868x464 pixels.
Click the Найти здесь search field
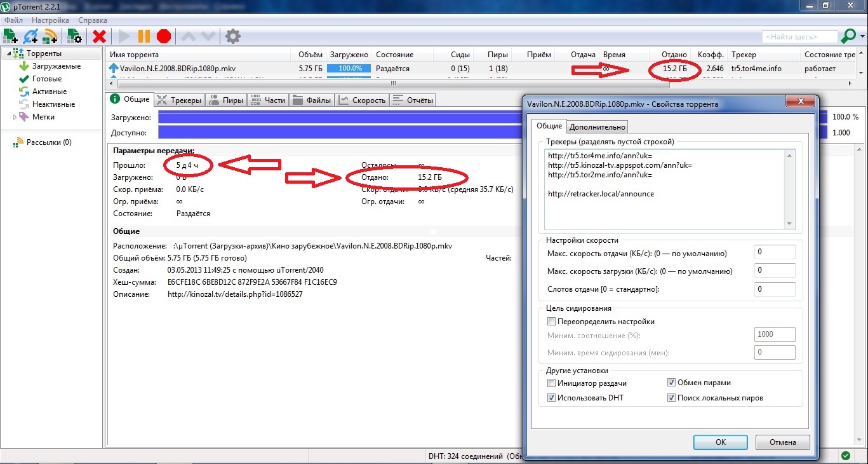pos(800,37)
